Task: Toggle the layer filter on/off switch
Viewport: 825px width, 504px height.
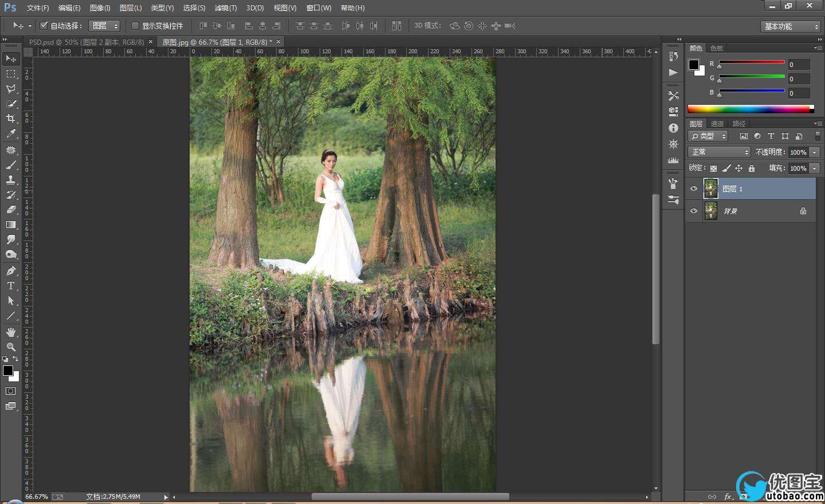Action: 818,136
